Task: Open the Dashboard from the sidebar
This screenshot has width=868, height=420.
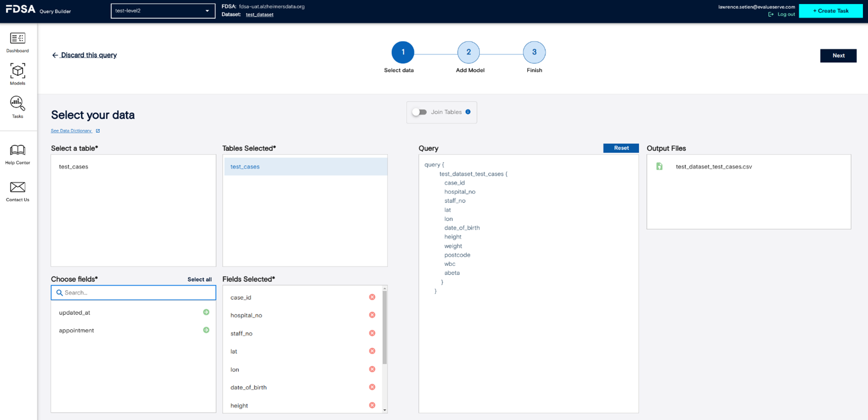Action: click(x=18, y=39)
